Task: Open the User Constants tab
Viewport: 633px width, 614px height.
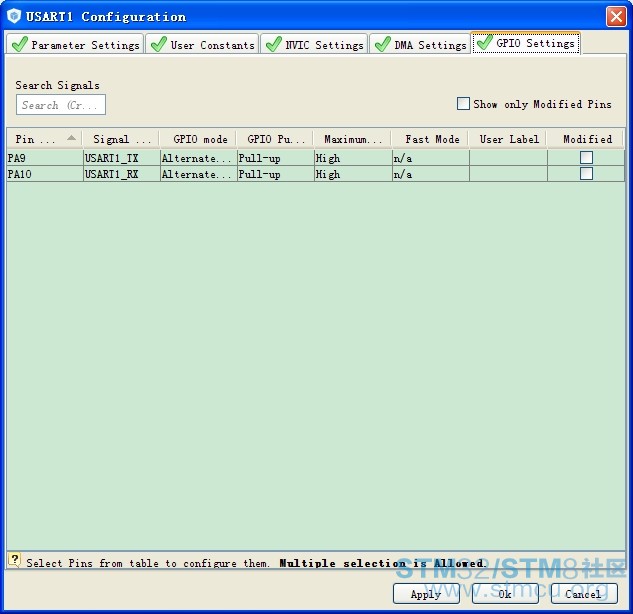Action: click(202, 44)
